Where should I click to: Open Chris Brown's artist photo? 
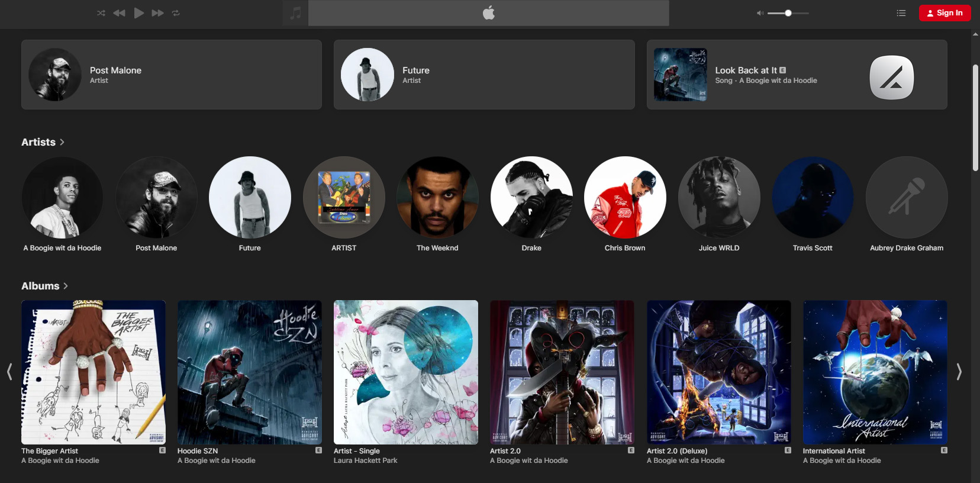625,197
